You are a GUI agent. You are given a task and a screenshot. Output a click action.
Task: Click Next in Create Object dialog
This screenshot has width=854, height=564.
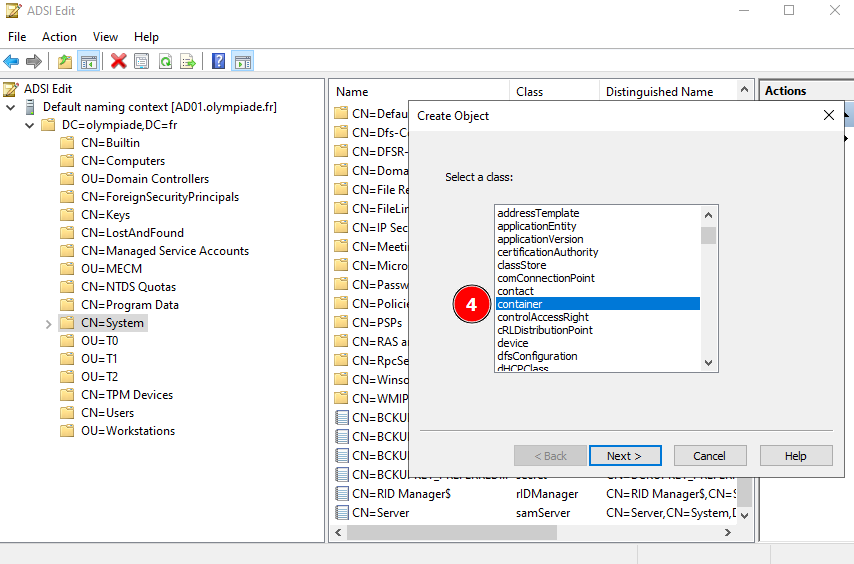(625, 456)
